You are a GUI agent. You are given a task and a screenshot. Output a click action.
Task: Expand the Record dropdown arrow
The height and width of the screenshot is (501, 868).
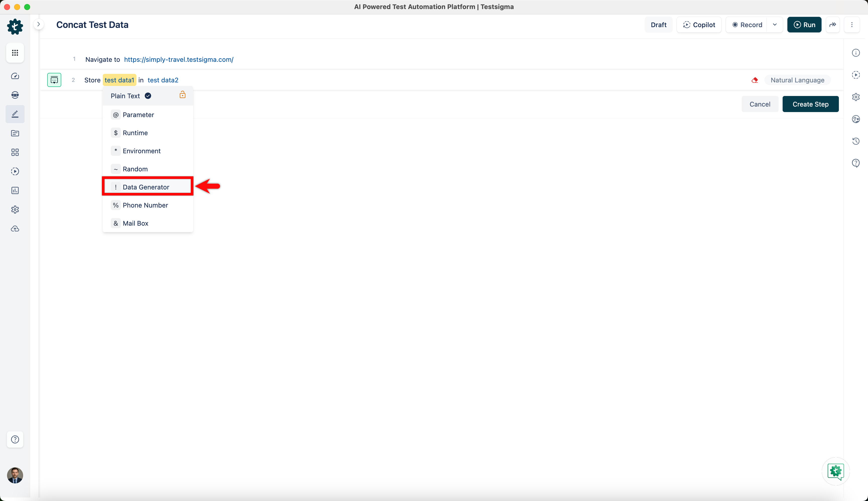point(775,25)
